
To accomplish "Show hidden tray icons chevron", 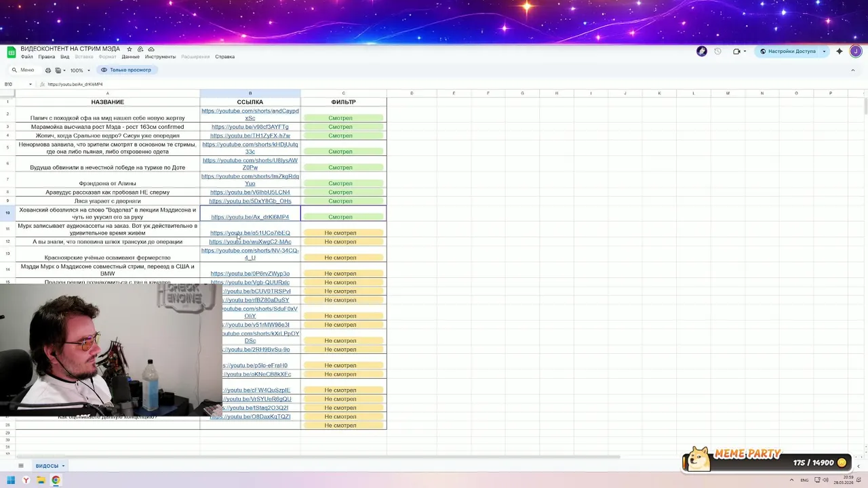I will (791, 480).
